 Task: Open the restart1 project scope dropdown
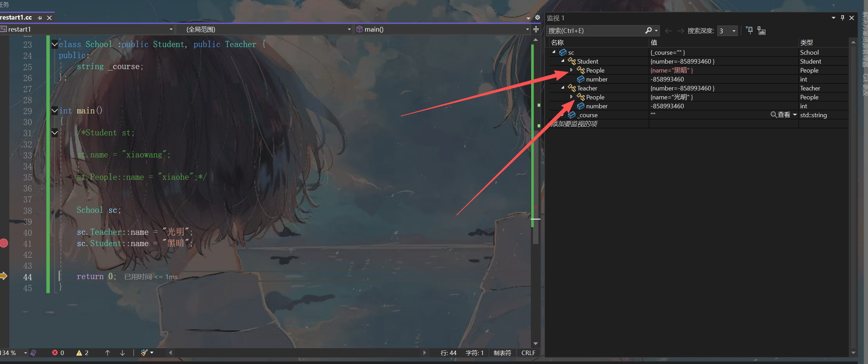pos(171,30)
